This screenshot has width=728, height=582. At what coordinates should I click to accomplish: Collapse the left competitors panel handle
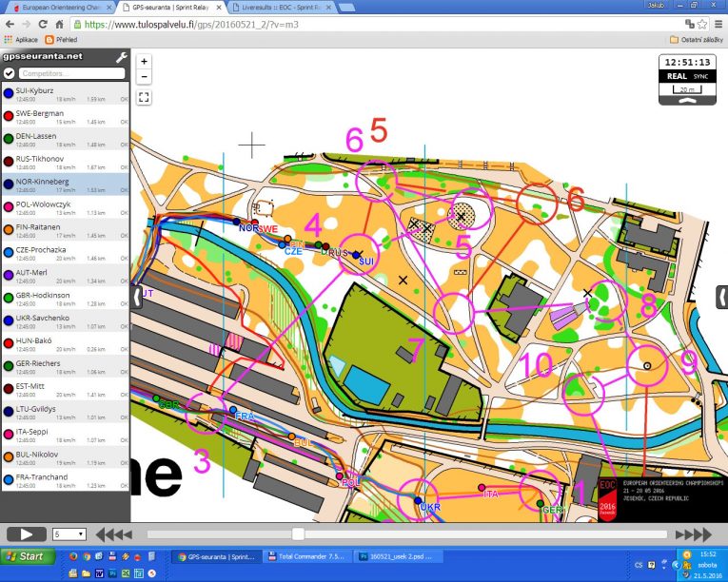coord(136,297)
